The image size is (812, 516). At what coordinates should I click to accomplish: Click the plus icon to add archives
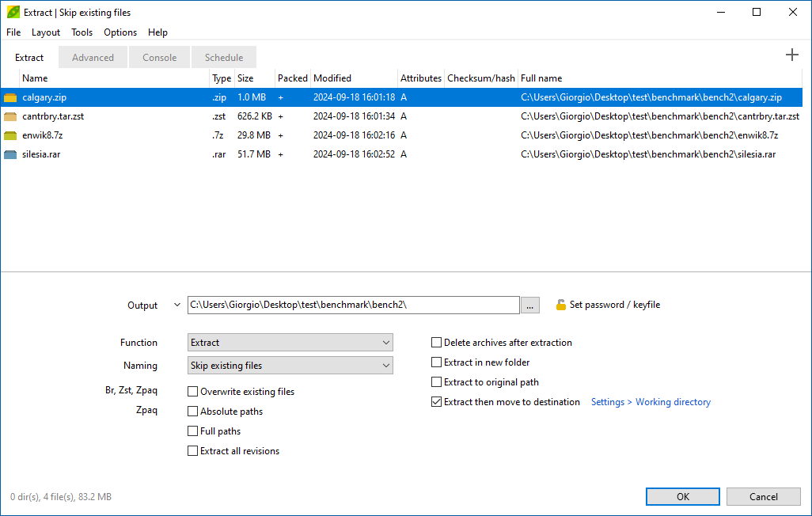[x=792, y=55]
